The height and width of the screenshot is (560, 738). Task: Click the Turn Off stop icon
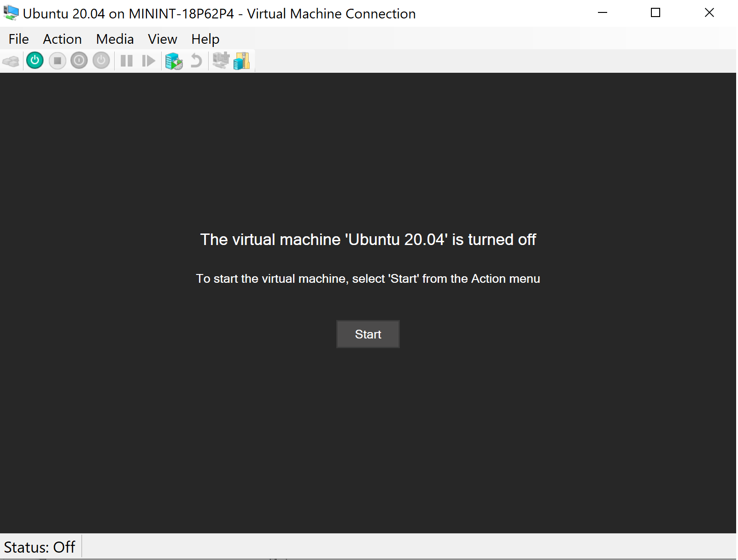[57, 61]
